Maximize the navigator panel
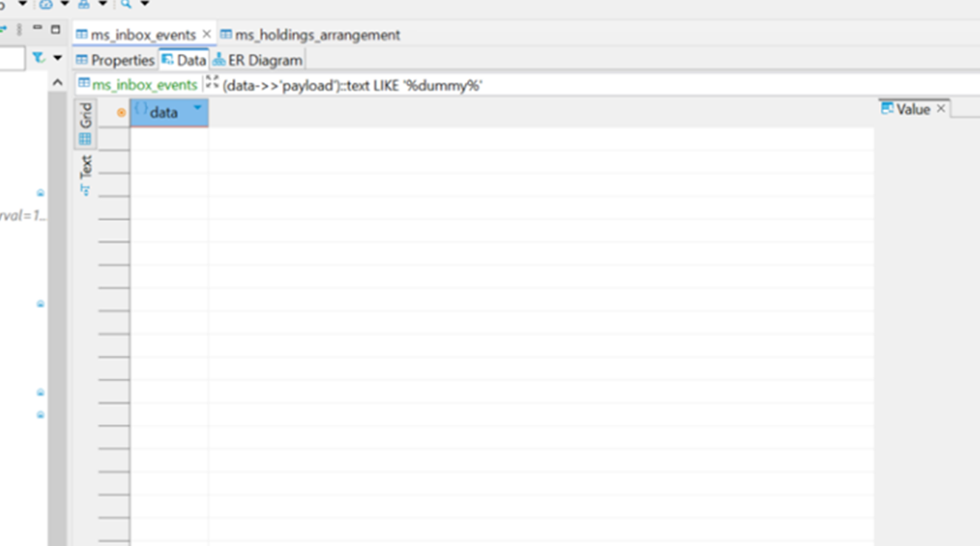 55,30
